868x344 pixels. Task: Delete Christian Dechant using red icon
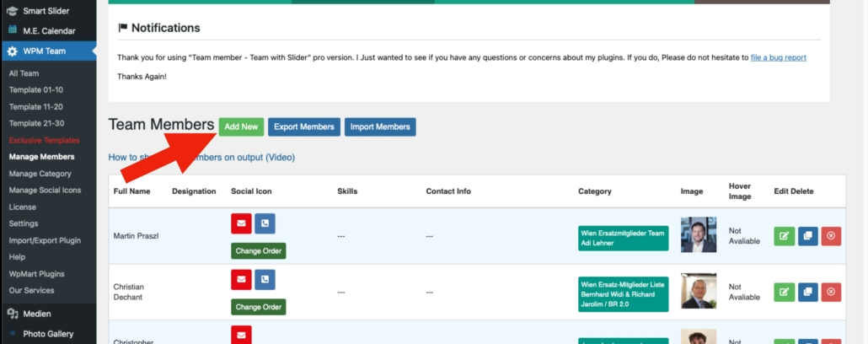point(831,293)
